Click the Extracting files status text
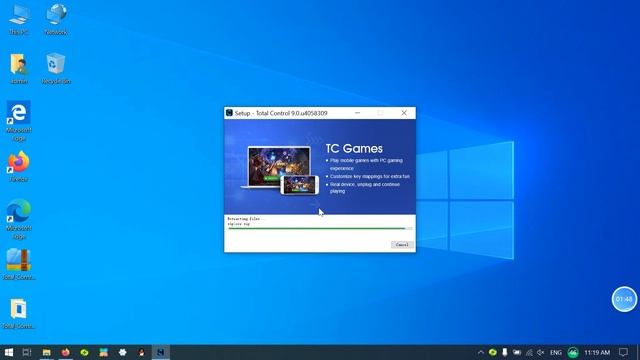The height and width of the screenshot is (360, 640). pyautogui.click(x=245, y=219)
